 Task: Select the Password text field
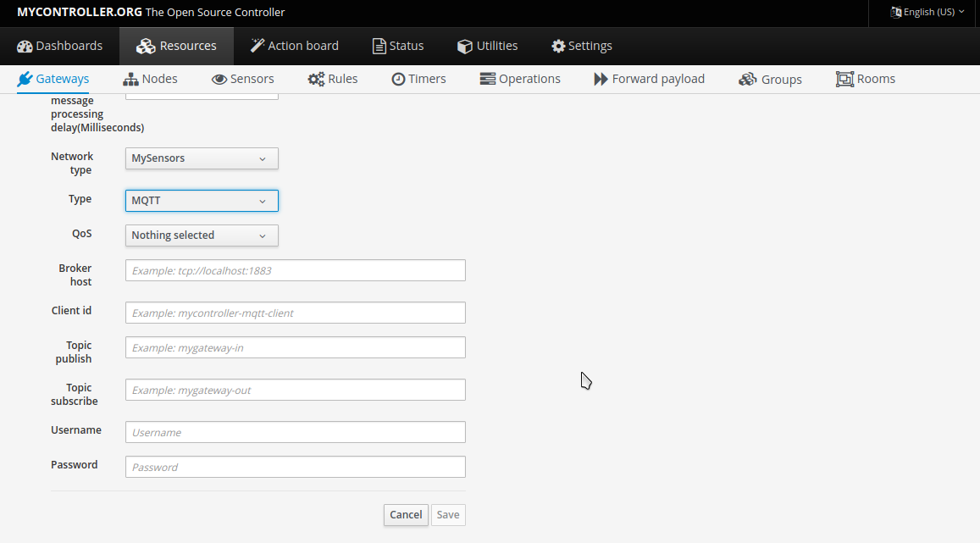point(296,467)
